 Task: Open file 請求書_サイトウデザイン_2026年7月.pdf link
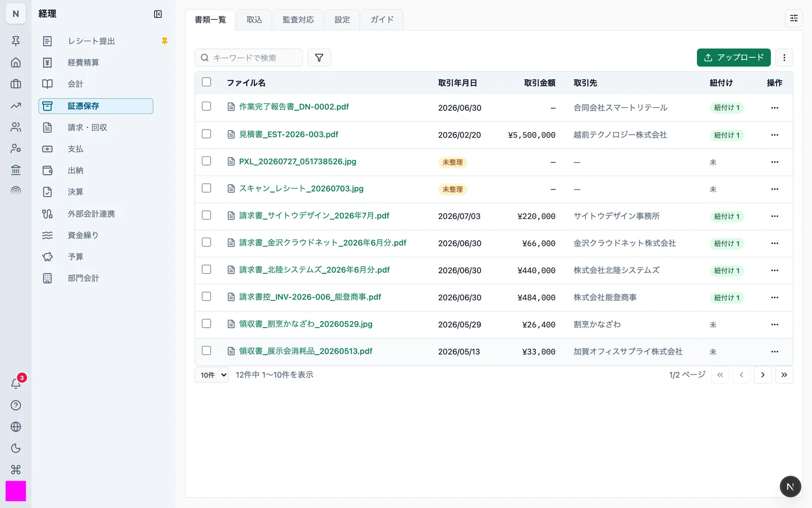click(314, 216)
